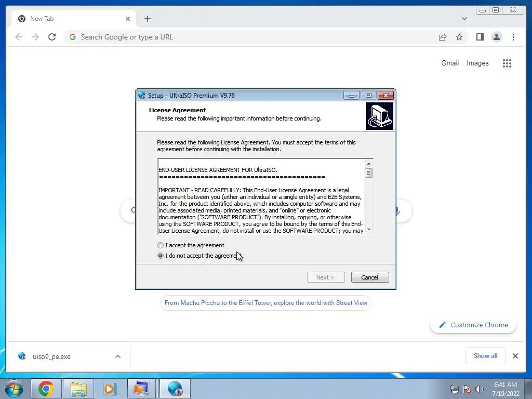This screenshot has height=399, width=532.
Task: Click the license text scroll down arrow
Action: click(x=369, y=230)
